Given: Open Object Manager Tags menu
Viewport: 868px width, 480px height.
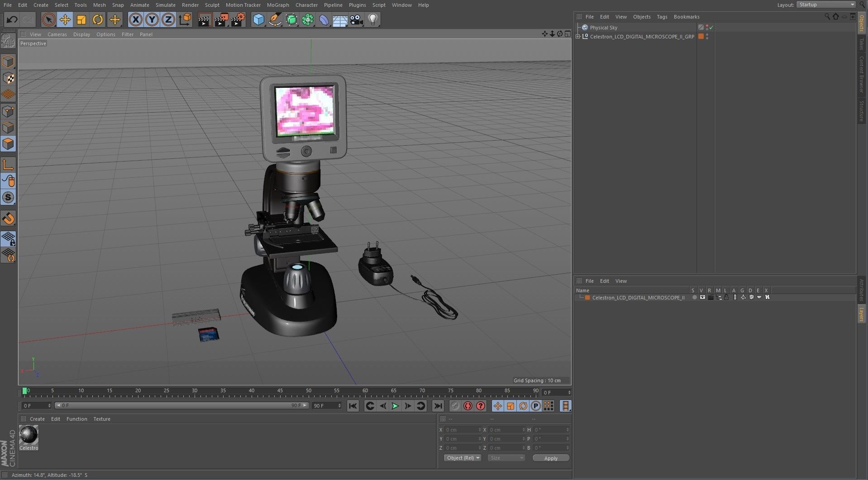Looking at the screenshot, I should [662, 17].
